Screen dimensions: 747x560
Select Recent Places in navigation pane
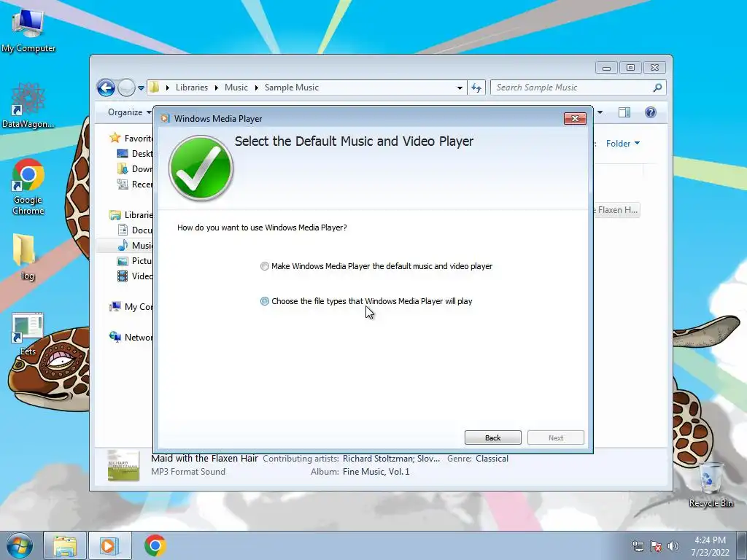click(135, 184)
